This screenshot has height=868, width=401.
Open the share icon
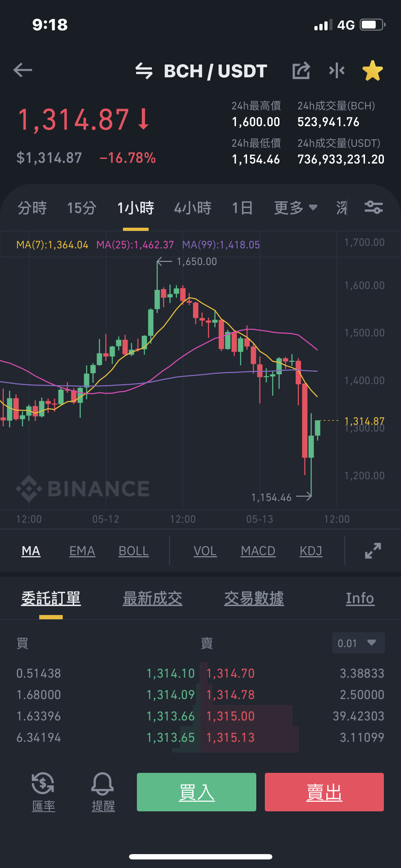tap(301, 71)
